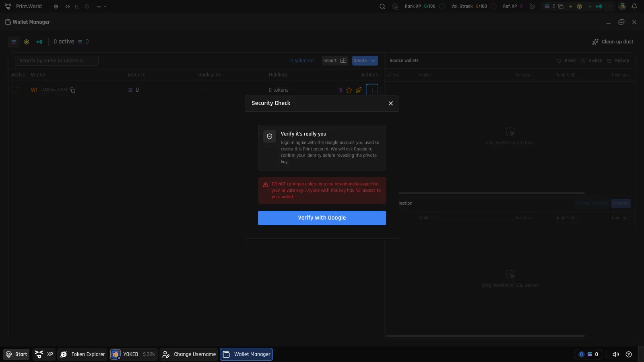Expand the list layout dropdown in top toolbar
The height and width of the screenshot is (362, 644).
[x=101, y=6]
